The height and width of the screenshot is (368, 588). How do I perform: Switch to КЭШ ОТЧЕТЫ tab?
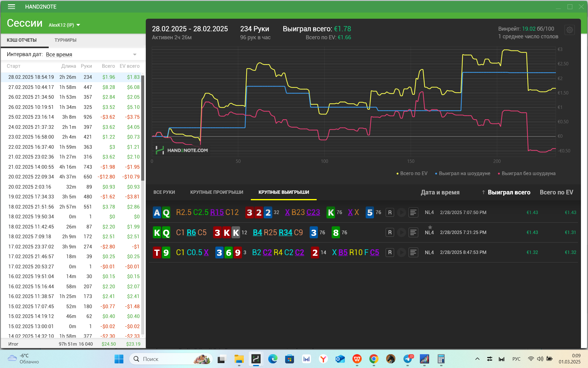22,40
